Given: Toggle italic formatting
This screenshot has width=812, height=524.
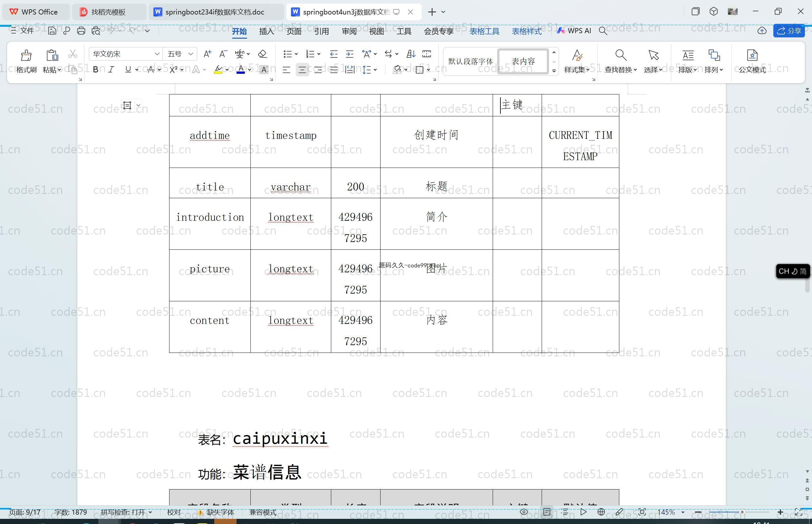Looking at the screenshot, I should coord(111,70).
